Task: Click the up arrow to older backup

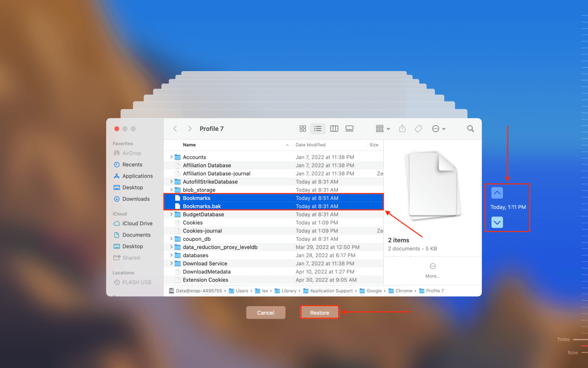Action: 497,193
